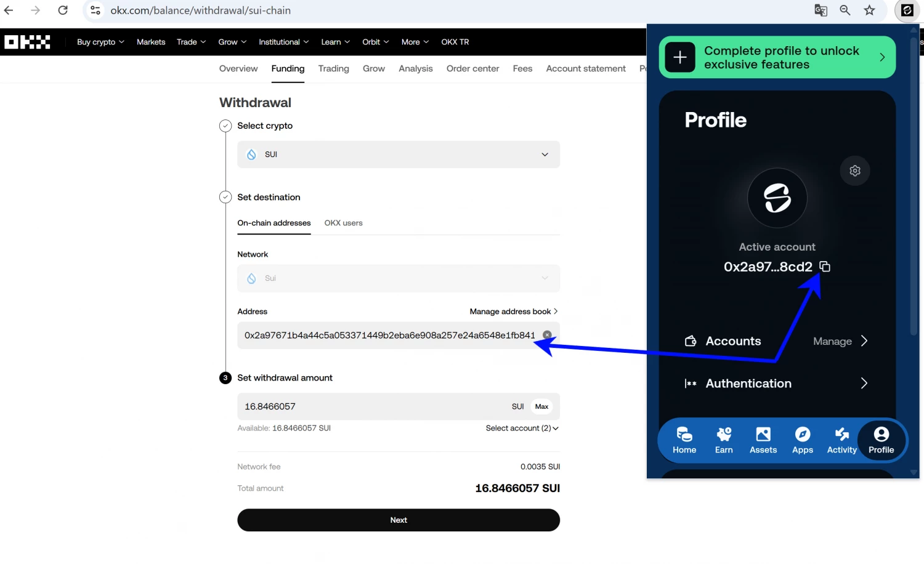Expand the Orbit menu
Screen dimensions: 924x564
[376, 42]
